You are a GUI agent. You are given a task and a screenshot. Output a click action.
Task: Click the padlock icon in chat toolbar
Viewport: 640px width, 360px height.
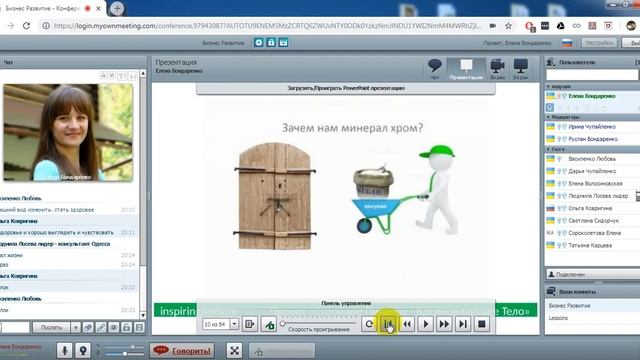[x=127, y=327]
